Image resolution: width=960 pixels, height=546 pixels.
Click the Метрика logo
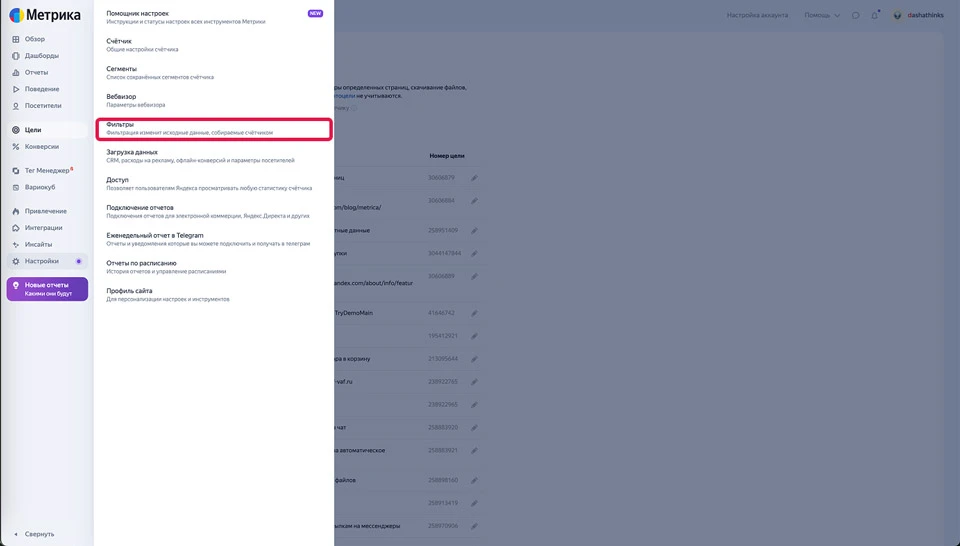(x=45, y=15)
